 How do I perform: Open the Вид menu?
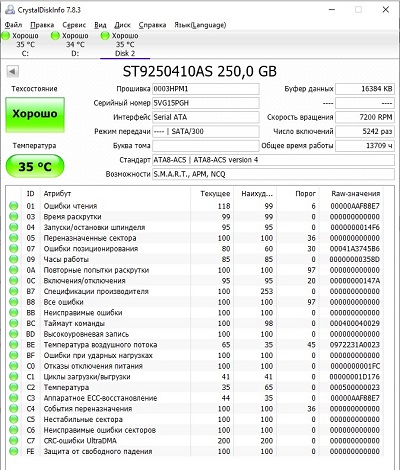100,25
